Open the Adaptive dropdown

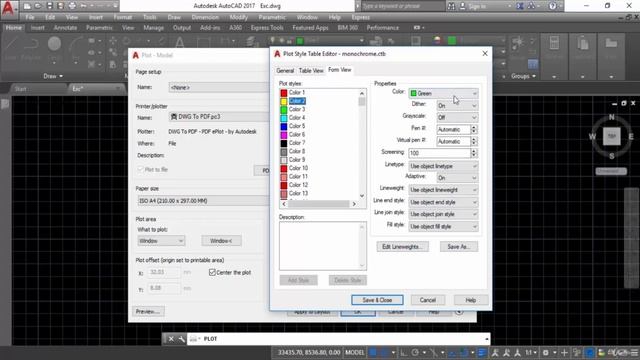tap(457, 178)
